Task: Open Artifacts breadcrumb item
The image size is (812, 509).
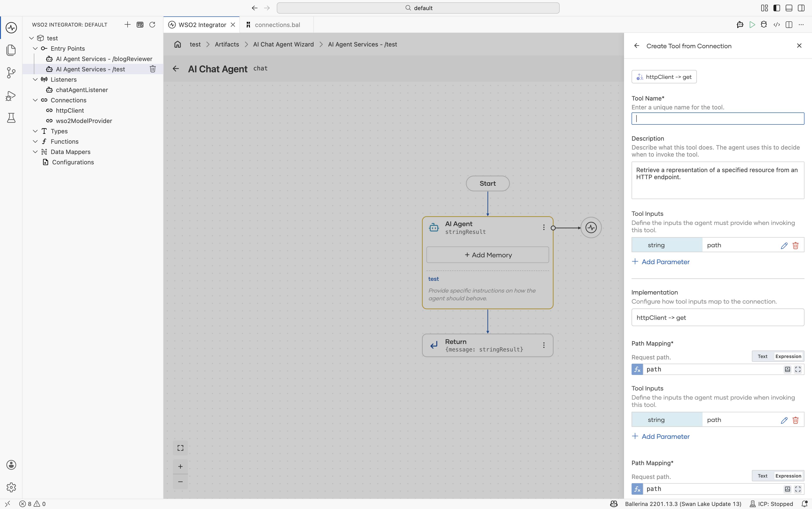Action: click(227, 44)
